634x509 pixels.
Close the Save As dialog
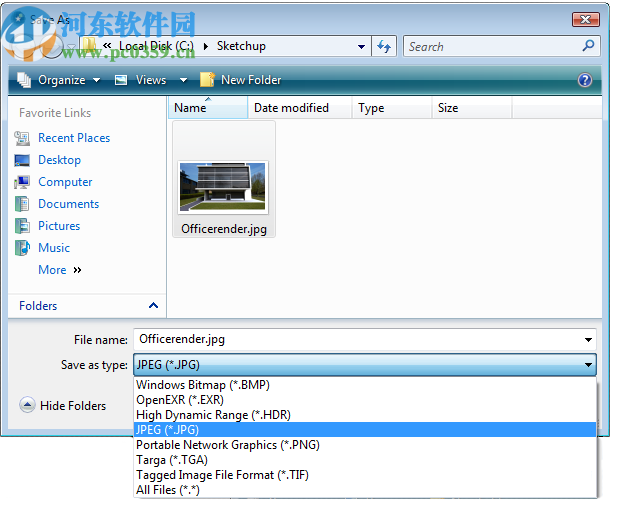coord(585,19)
